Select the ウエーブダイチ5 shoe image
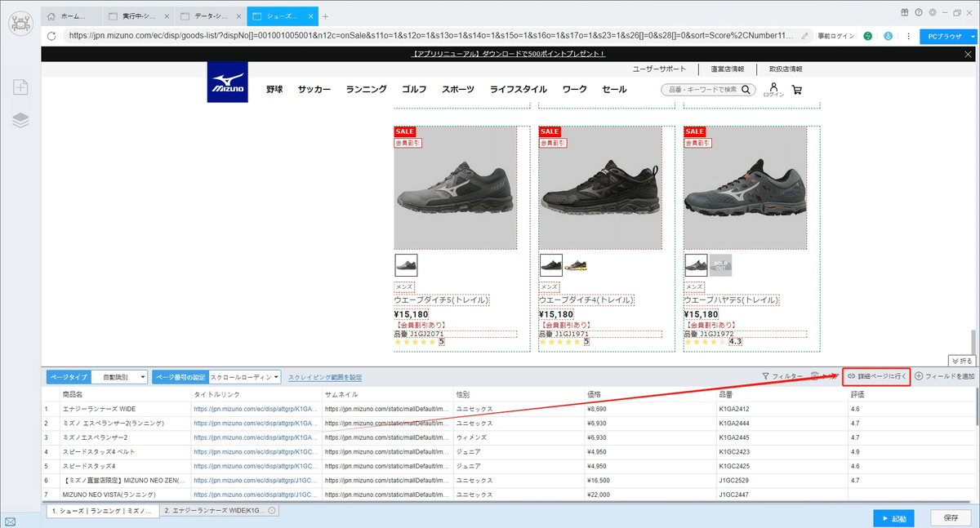 coord(455,188)
